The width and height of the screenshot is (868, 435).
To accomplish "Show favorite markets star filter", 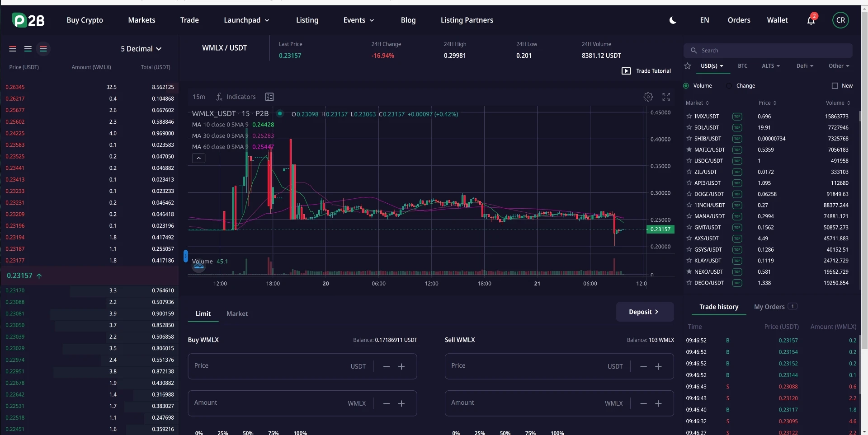I will pyautogui.click(x=688, y=66).
